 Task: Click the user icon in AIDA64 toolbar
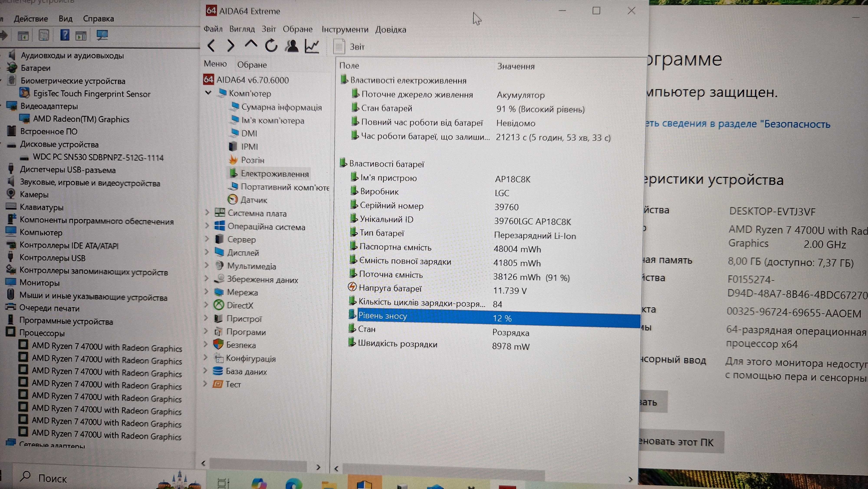[x=292, y=46]
